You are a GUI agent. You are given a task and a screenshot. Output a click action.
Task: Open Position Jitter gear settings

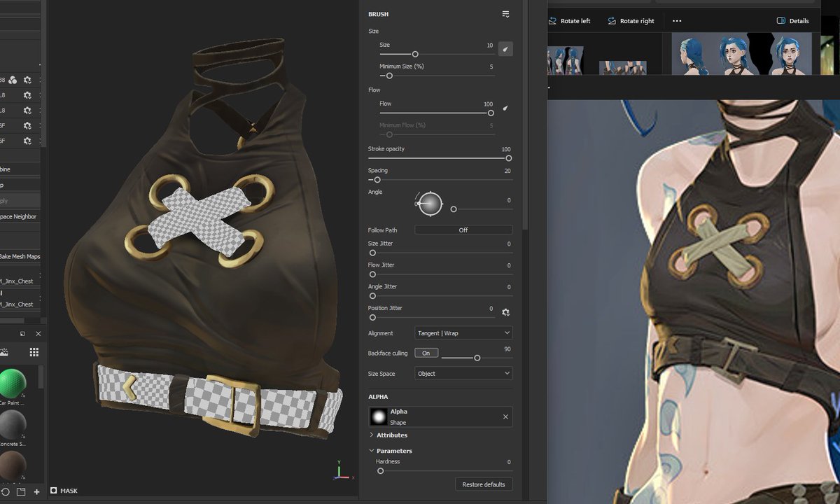(x=505, y=312)
